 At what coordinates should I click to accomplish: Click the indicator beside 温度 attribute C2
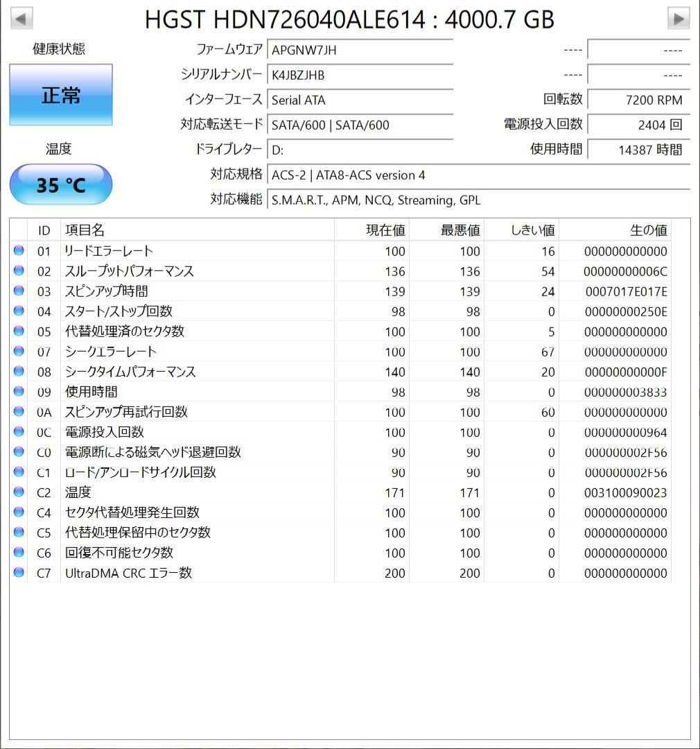tap(19, 492)
